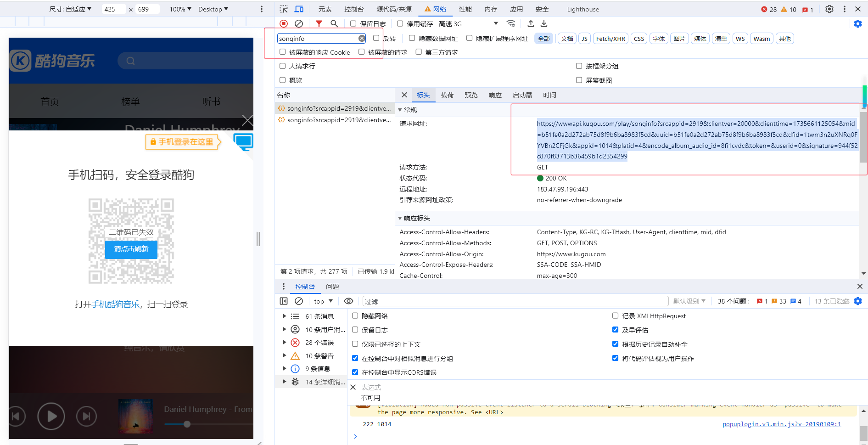Switch to 问题 drawer tab

(332, 287)
